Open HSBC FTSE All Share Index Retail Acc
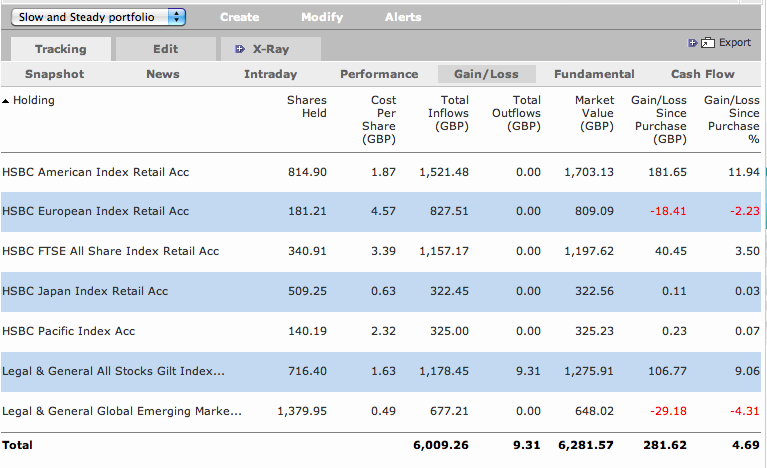The width and height of the screenshot is (767, 468). tap(111, 251)
